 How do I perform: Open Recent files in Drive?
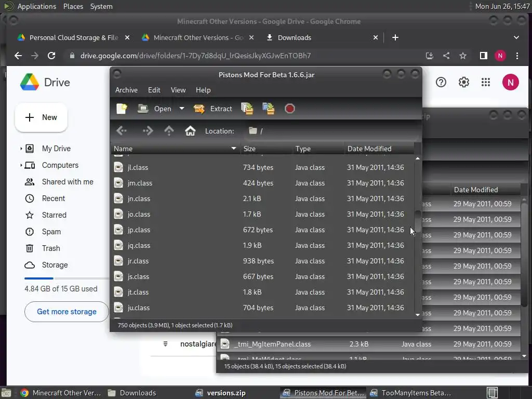(54, 198)
